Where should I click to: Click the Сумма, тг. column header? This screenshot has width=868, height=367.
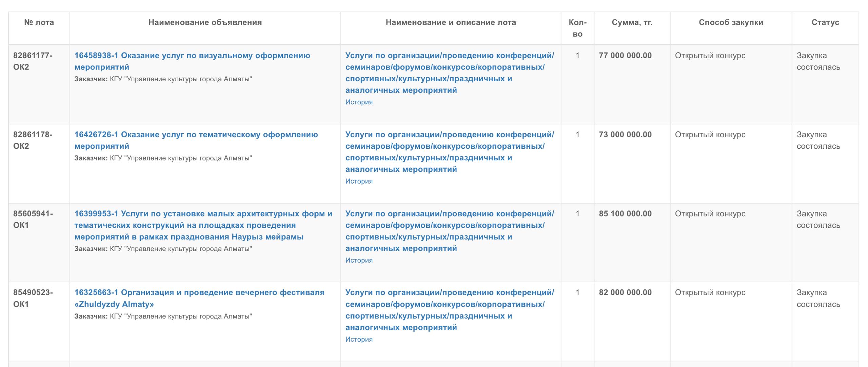[632, 22]
